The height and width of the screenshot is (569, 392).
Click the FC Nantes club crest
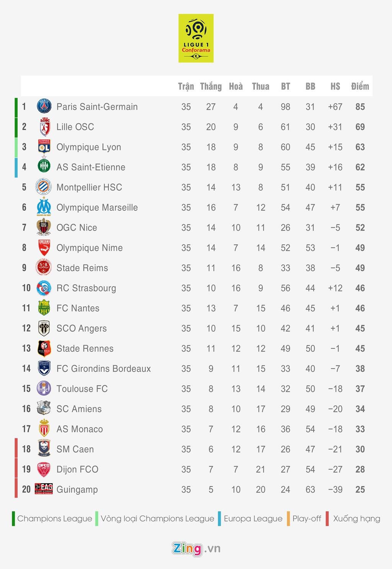(44, 308)
